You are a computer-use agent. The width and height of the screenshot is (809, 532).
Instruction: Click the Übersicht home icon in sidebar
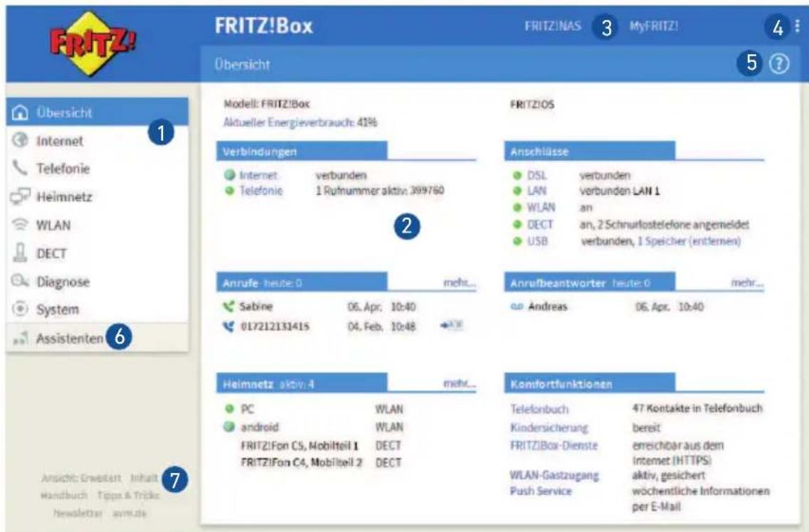(x=20, y=112)
